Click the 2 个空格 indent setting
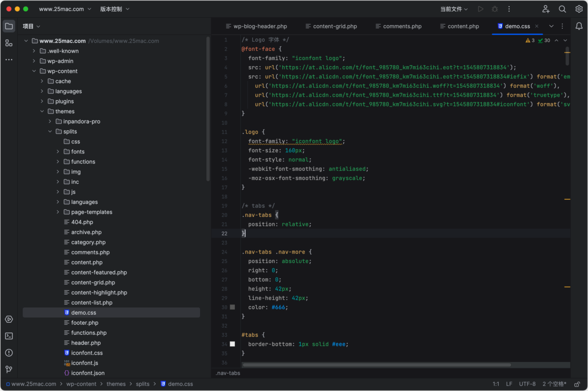 tap(554, 384)
